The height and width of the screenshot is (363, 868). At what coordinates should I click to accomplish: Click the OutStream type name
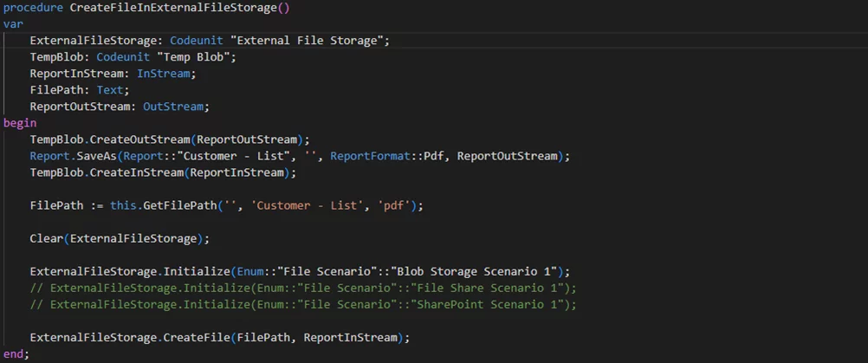pyautogui.click(x=176, y=107)
